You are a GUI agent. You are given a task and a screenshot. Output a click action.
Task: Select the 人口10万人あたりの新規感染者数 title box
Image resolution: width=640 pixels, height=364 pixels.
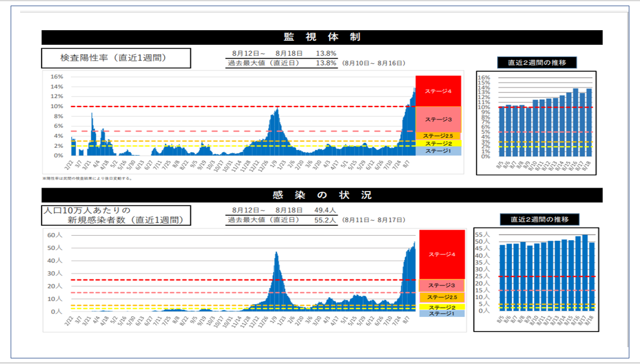[x=115, y=215]
